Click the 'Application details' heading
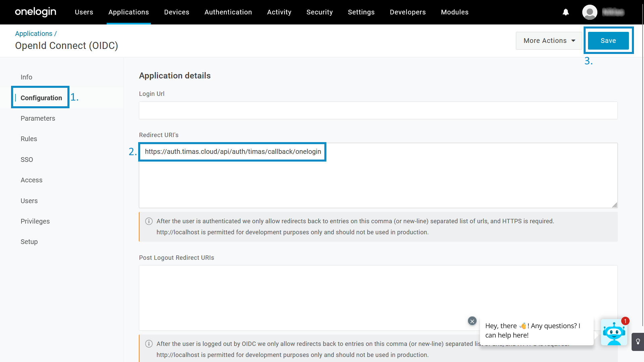Screen dimensions: 644x362 point(175,76)
